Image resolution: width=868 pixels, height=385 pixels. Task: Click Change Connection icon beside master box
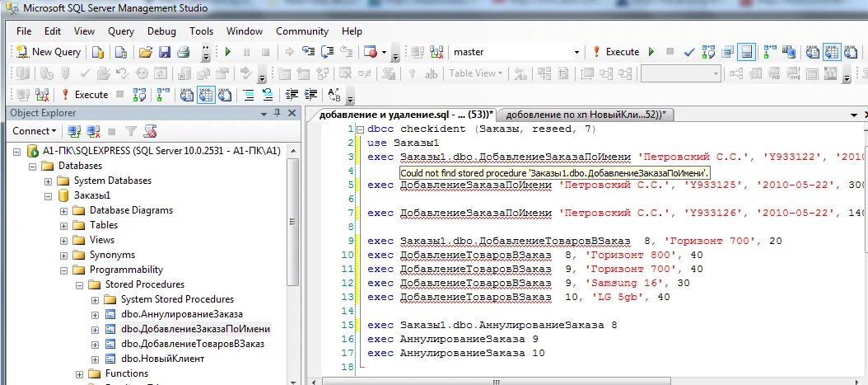(x=436, y=52)
